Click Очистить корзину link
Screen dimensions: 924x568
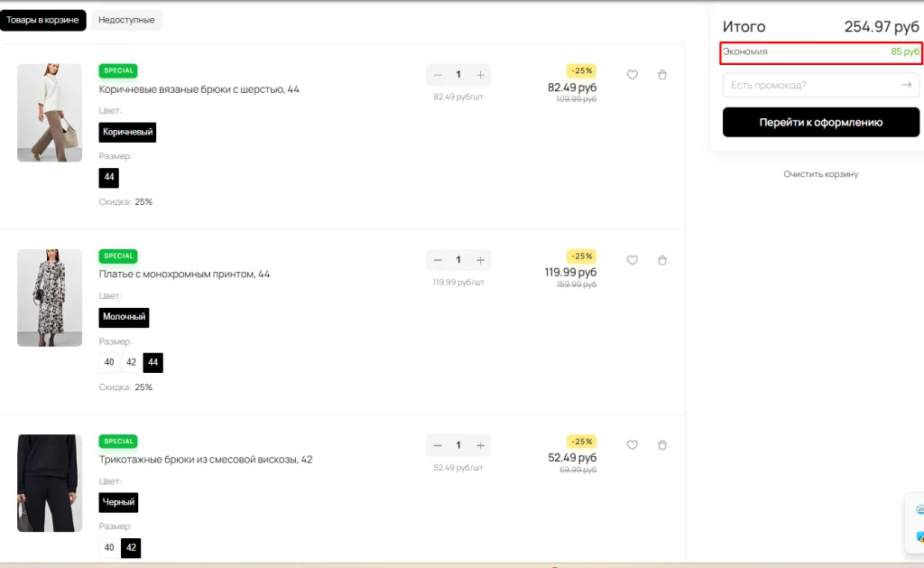820,173
